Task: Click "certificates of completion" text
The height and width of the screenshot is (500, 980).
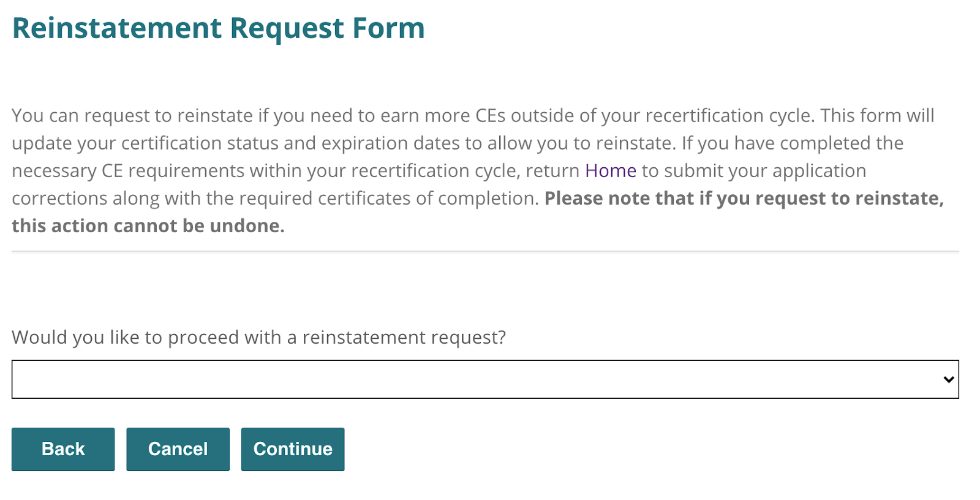Action: (x=428, y=199)
